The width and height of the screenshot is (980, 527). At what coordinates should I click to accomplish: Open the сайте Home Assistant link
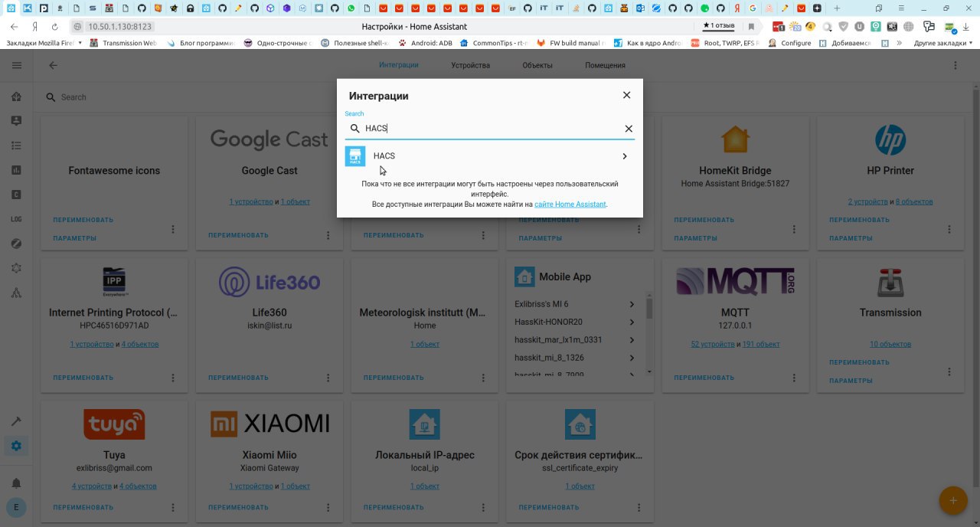570,205
